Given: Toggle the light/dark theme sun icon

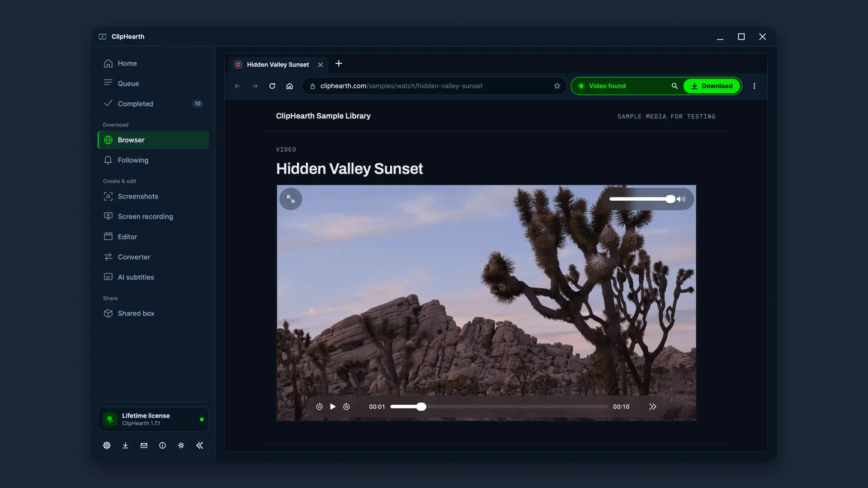Looking at the screenshot, I should [x=181, y=446].
